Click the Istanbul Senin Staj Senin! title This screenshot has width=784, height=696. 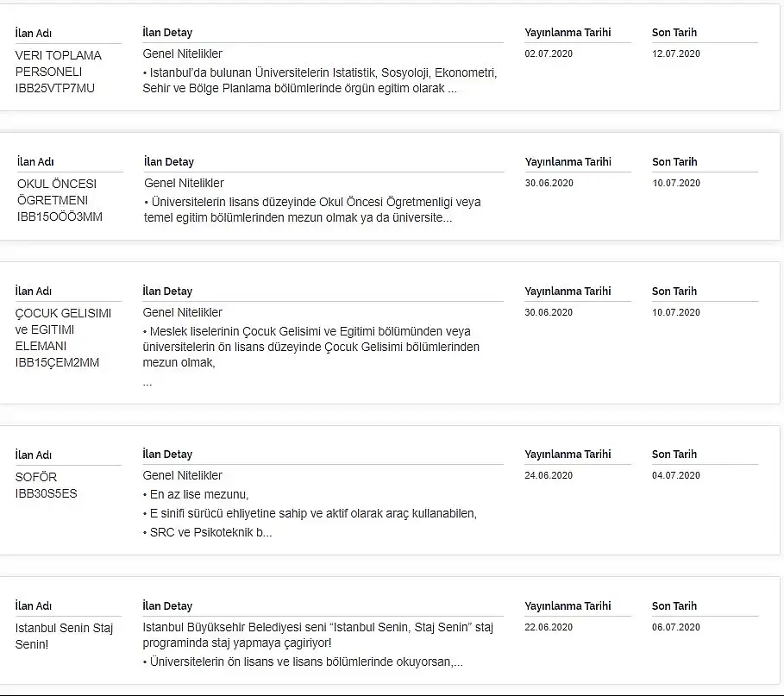tap(64, 636)
